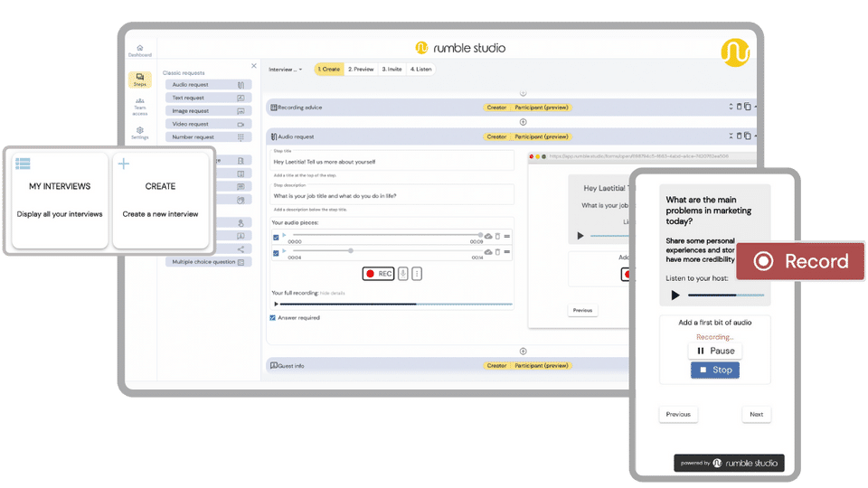Go to Next in mobile preview
868x488 pixels.
pos(756,415)
